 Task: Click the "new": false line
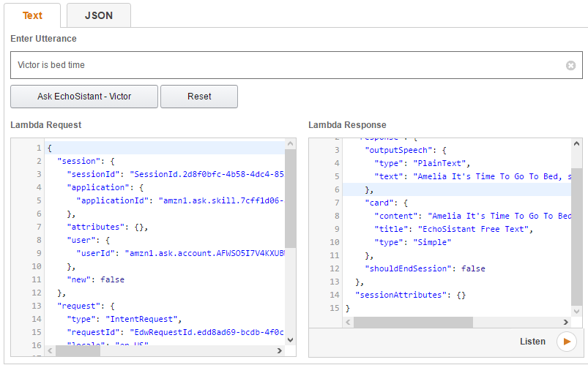click(96, 279)
